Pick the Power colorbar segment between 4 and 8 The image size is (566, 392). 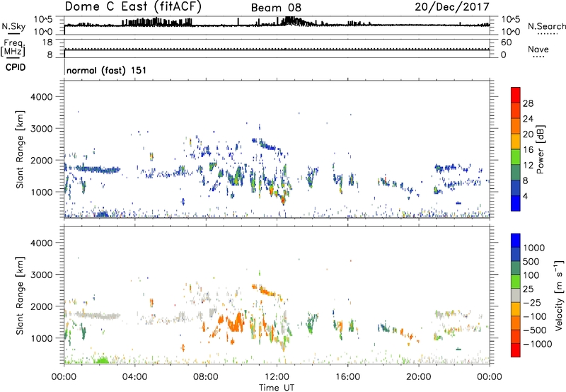(516, 188)
